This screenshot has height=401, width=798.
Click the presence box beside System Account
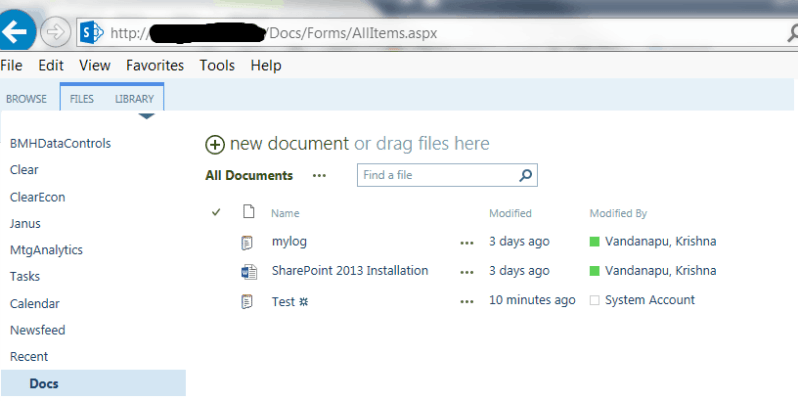(x=594, y=300)
